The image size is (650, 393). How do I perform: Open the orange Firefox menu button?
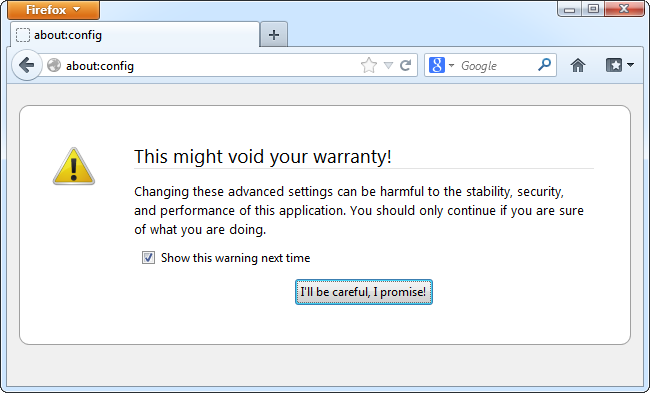(x=53, y=10)
